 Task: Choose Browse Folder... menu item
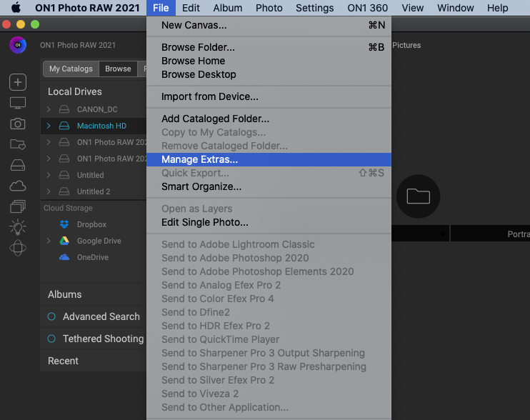point(269,47)
